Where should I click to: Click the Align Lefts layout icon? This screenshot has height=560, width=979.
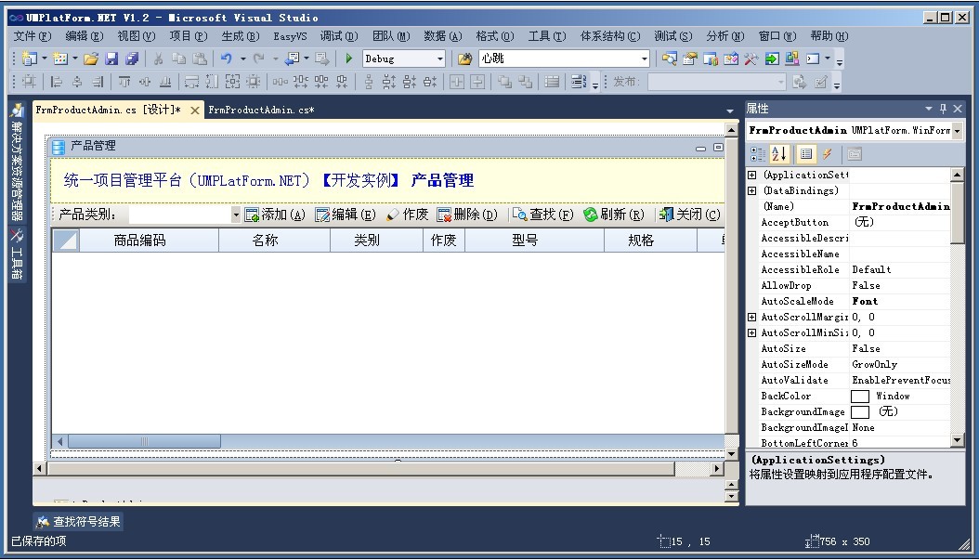pos(56,82)
